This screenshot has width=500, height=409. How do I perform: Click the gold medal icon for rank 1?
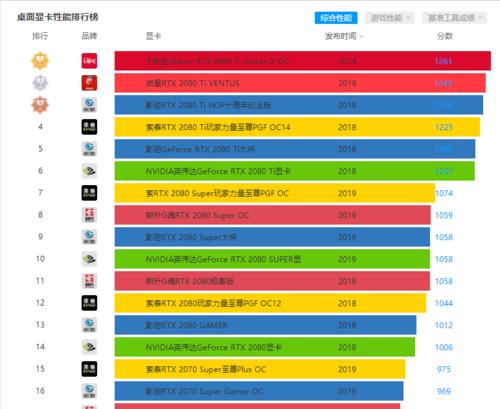click(40, 61)
